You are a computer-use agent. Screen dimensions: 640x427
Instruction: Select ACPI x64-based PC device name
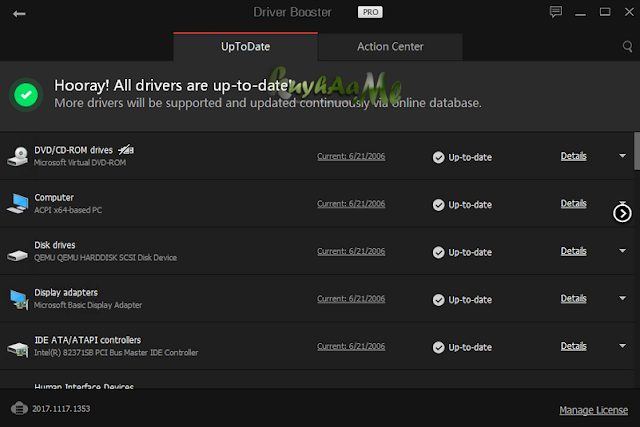(68, 210)
